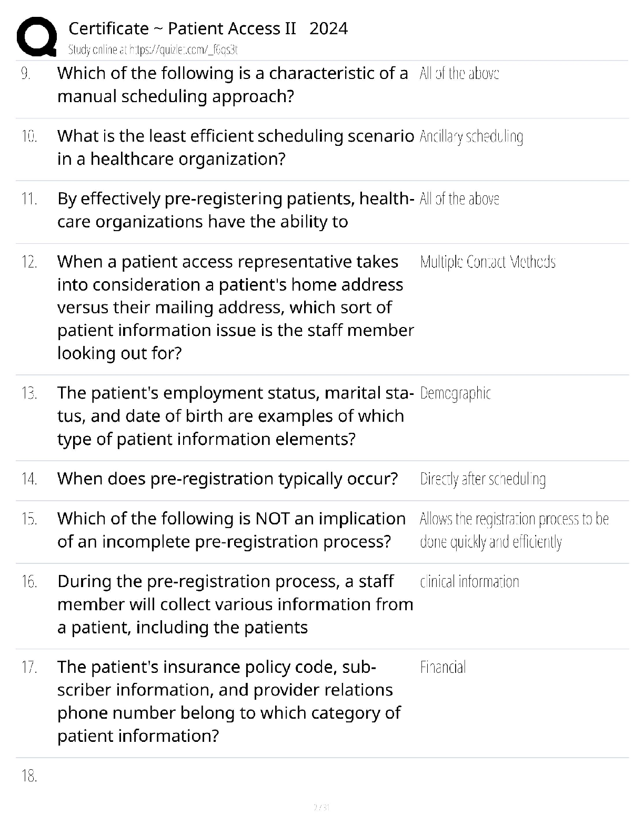644x834 pixels.
Task: Click question 12 about home versus mailing address
Action: click(x=236, y=307)
